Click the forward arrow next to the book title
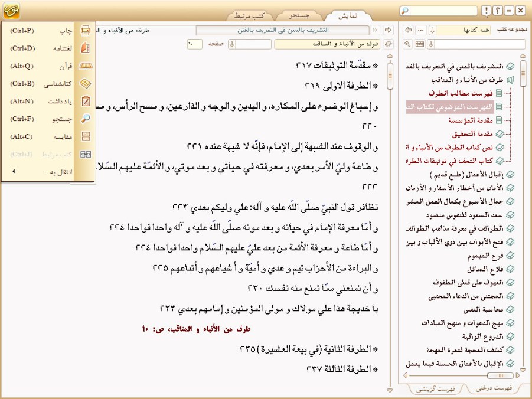 click(388, 30)
